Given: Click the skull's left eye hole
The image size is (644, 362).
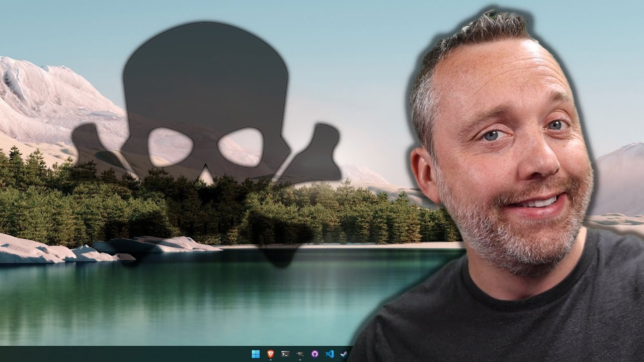Looking at the screenshot, I should [170, 147].
